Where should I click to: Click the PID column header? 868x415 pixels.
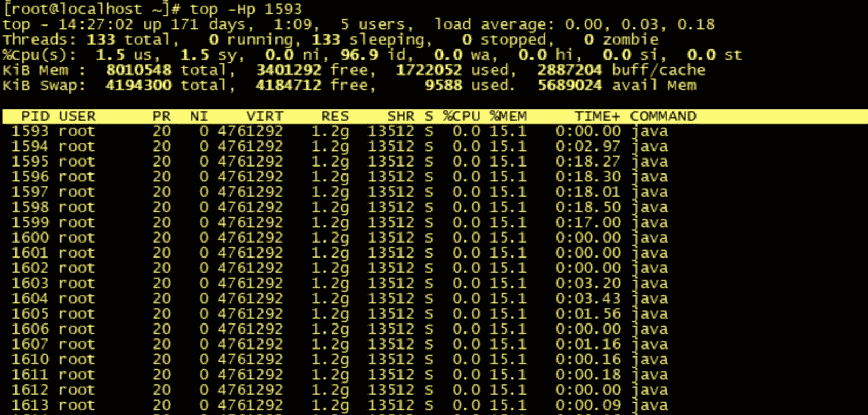[35, 116]
